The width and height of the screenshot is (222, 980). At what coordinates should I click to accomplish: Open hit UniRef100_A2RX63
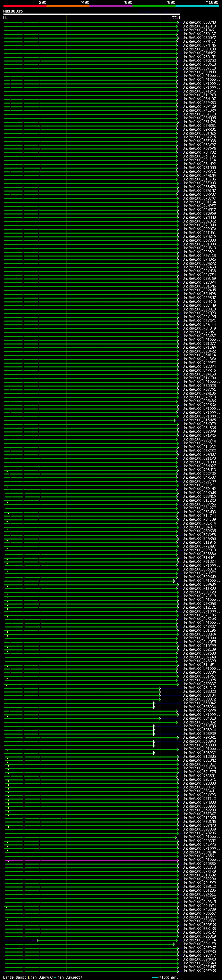(199, 103)
